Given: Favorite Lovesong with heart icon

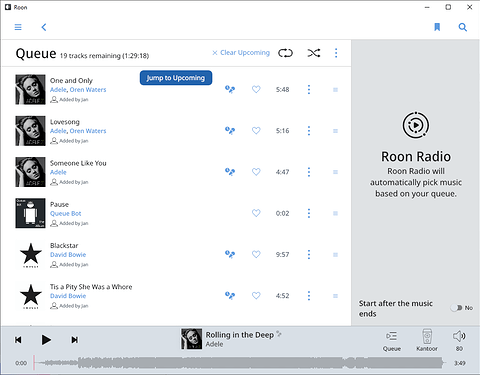Looking at the screenshot, I should [x=256, y=131].
